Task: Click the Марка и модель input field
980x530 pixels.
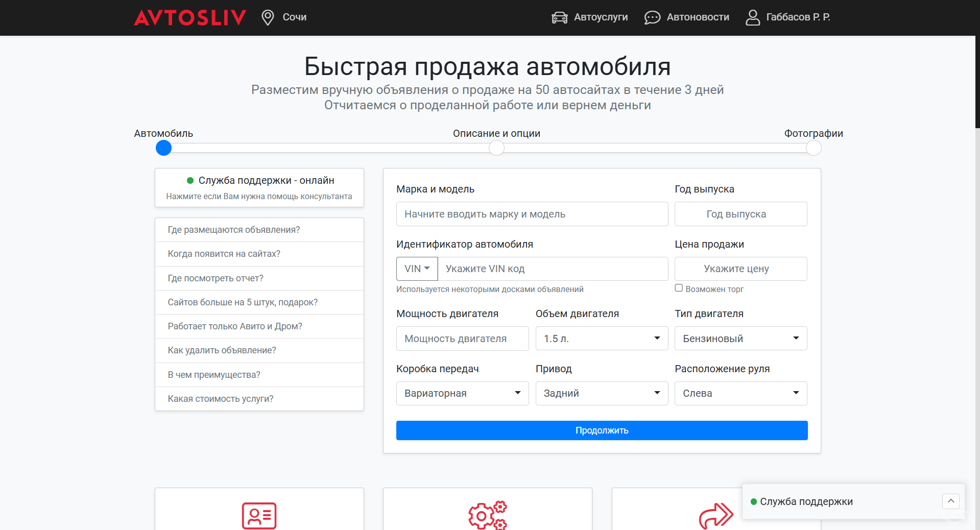Action: point(532,214)
